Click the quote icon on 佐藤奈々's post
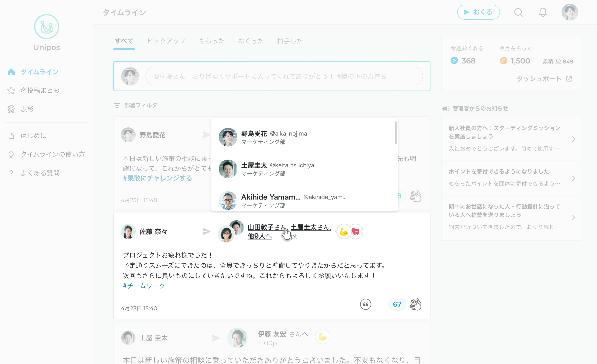Viewport: 597px width, 364px height. [366, 304]
